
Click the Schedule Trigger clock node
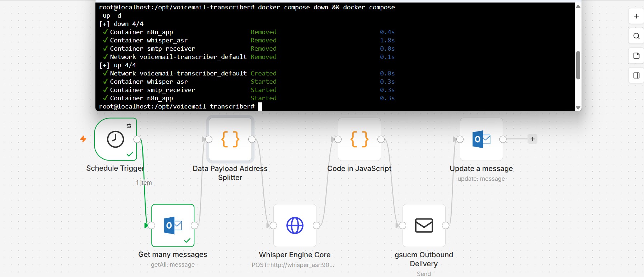click(x=116, y=139)
